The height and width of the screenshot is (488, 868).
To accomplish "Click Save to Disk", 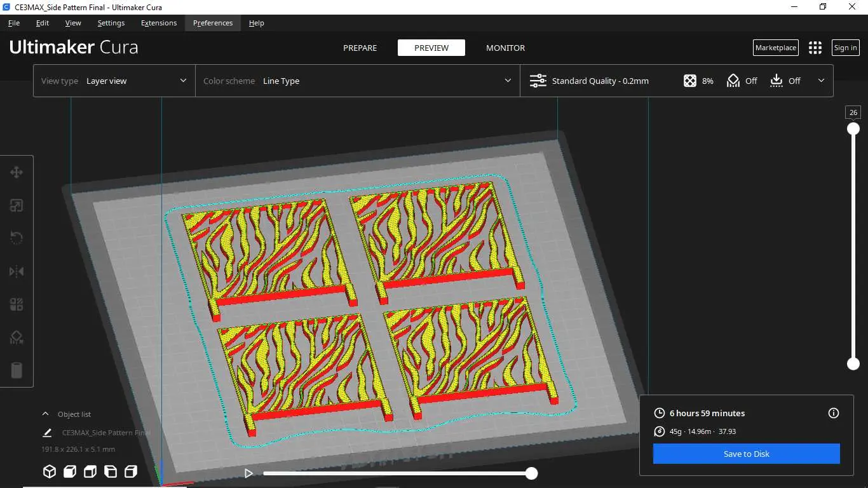I will [747, 454].
